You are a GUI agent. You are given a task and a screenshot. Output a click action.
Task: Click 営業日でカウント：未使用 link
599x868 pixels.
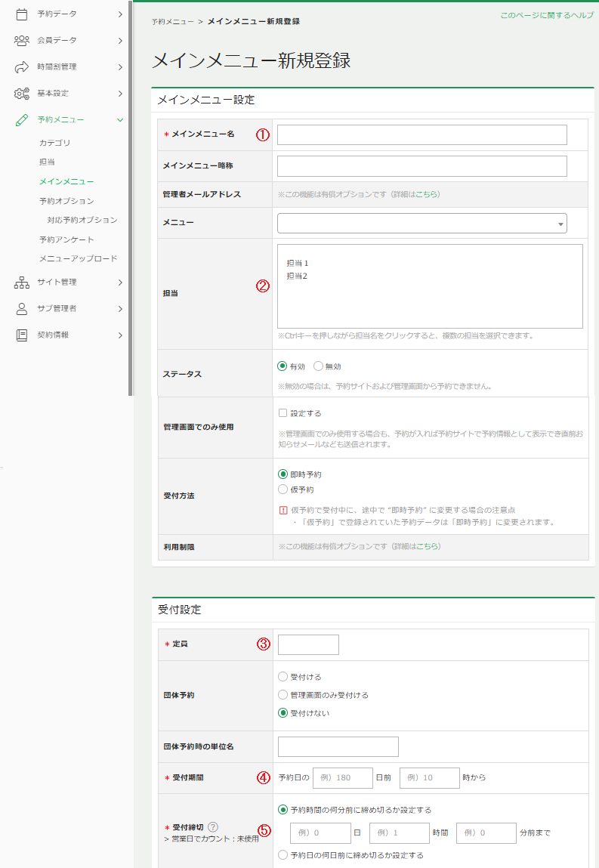[215, 839]
